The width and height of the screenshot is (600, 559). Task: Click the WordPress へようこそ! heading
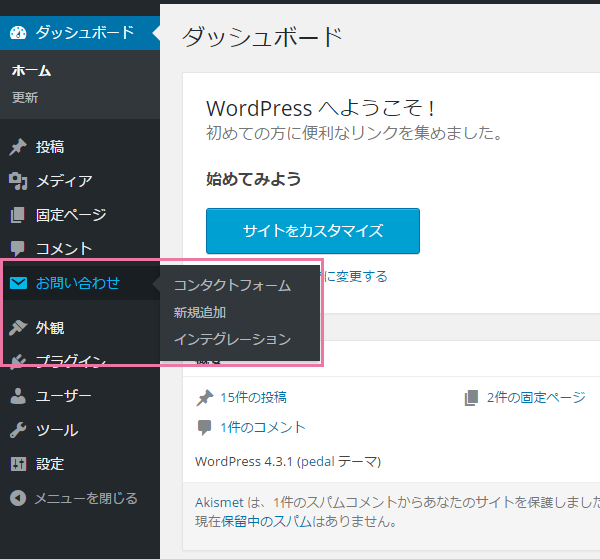point(321,108)
